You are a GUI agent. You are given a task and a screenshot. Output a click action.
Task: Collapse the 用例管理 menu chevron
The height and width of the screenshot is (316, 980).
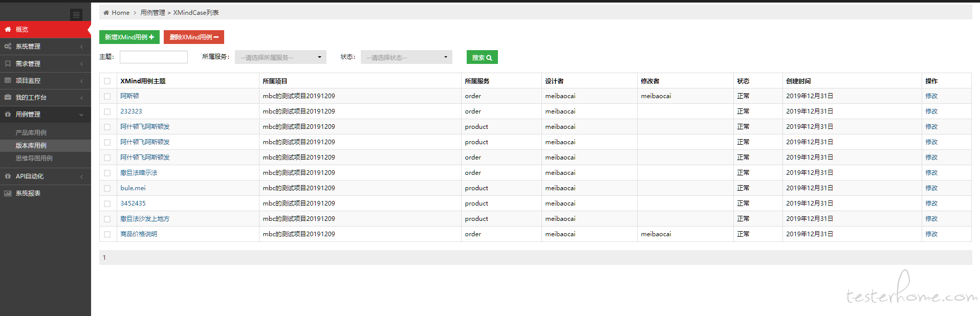coord(81,115)
